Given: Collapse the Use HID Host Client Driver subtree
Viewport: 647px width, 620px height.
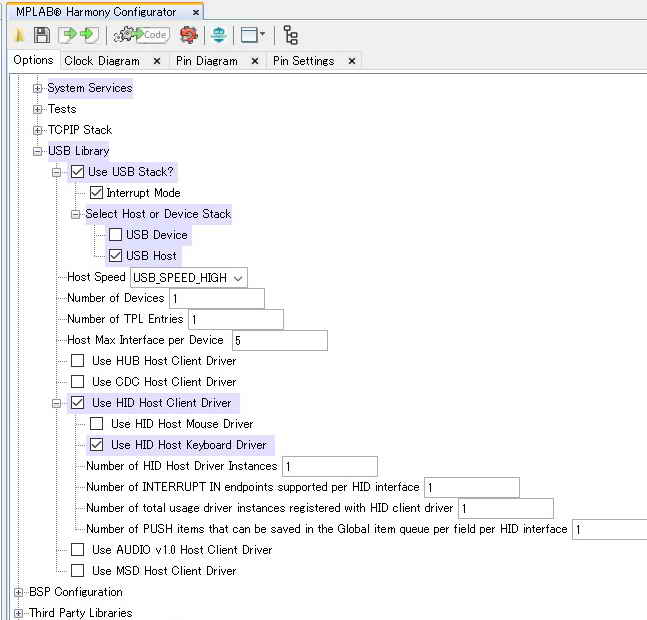Looking at the screenshot, I should (x=57, y=403).
